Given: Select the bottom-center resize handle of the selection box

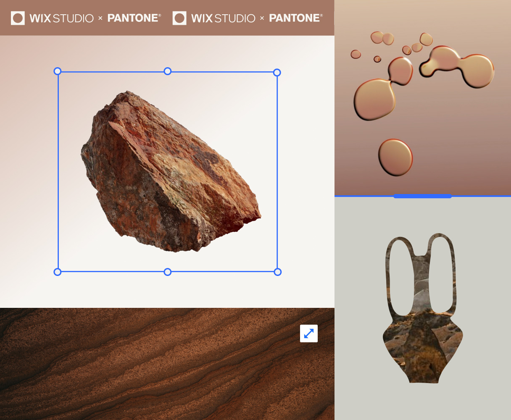Looking at the screenshot, I should tap(167, 272).
